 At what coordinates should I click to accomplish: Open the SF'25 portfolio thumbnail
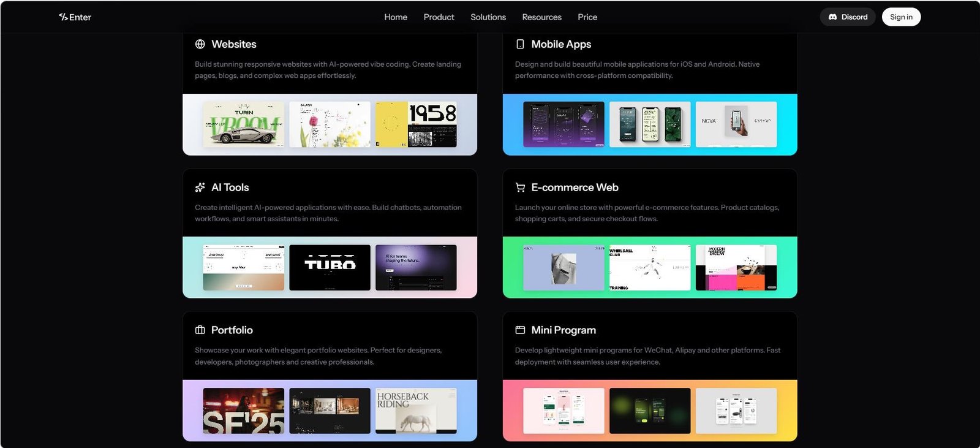click(x=244, y=411)
